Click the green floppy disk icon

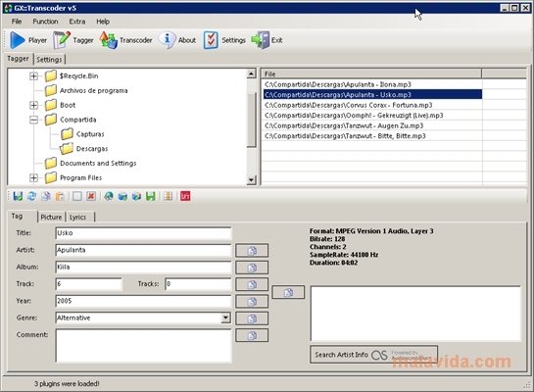point(151,196)
